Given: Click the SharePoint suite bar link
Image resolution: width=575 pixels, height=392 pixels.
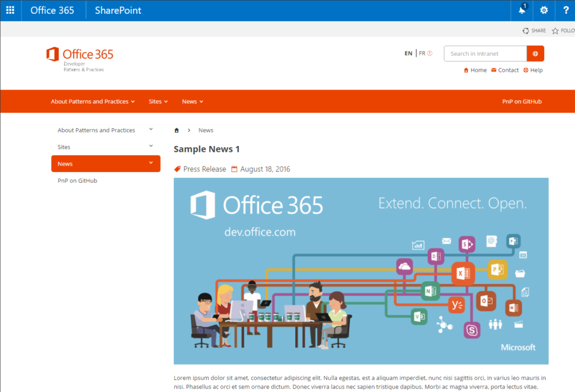Looking at the screenshot, I should [x=118, y=10].
